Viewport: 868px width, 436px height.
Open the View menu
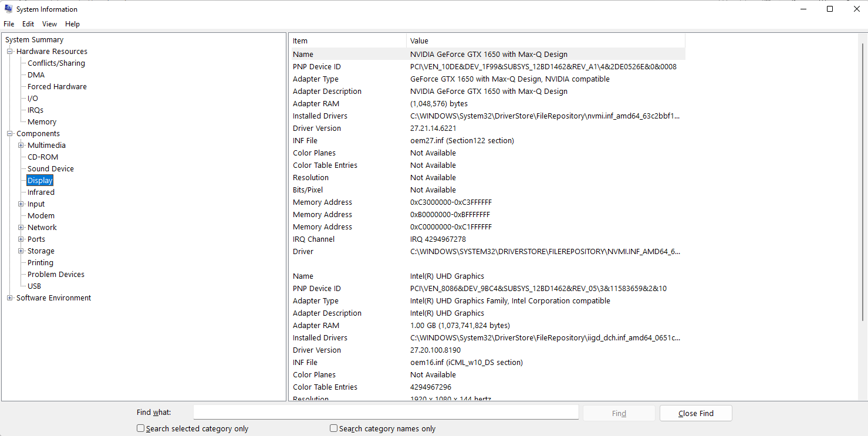pos(49,24)
